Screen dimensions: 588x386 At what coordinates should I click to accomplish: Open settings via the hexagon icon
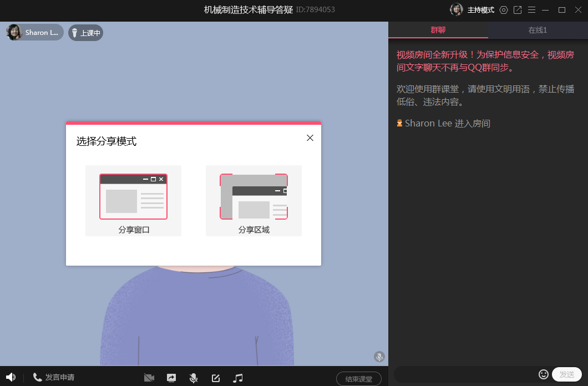504,10
